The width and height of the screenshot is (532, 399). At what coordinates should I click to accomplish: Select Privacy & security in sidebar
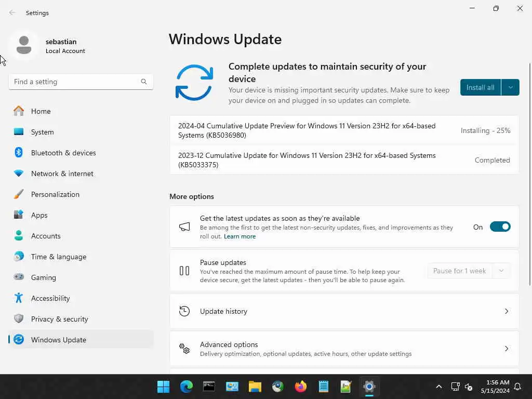click(x=81, y=318)
